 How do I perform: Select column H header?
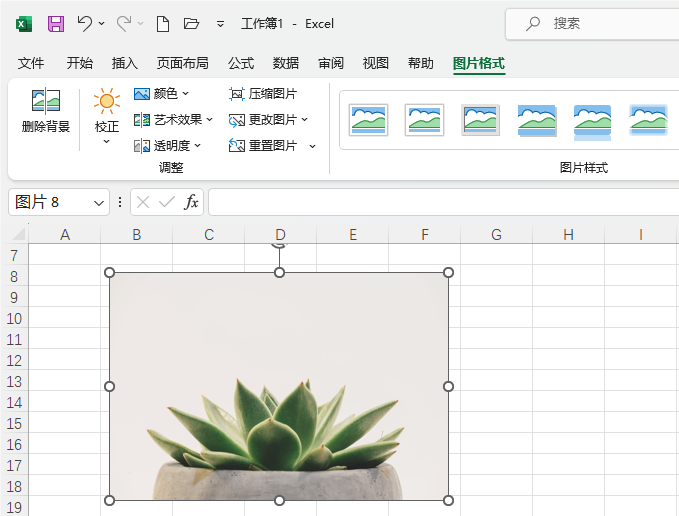568,235
